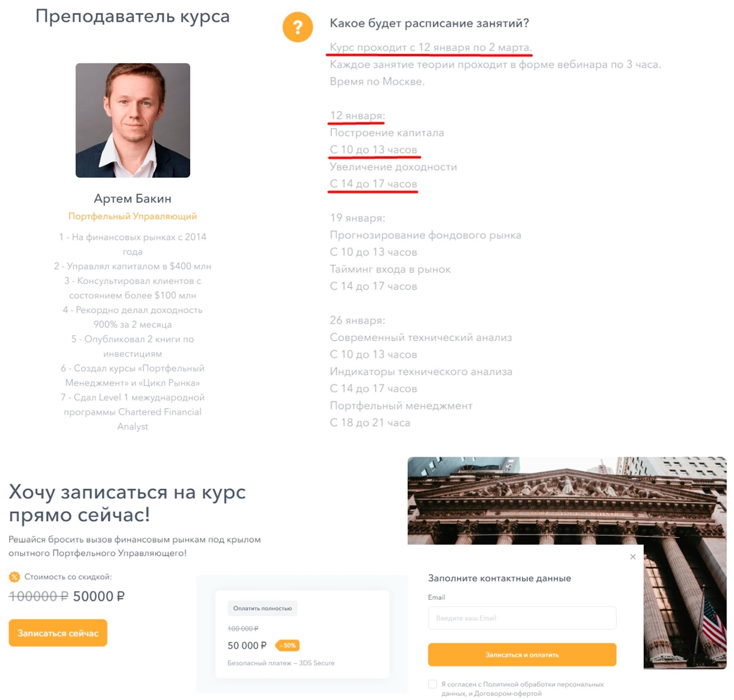Viewport: 734px width, 700px height.
Task: Click the "12 января:" schedule date
Action: 357,116
